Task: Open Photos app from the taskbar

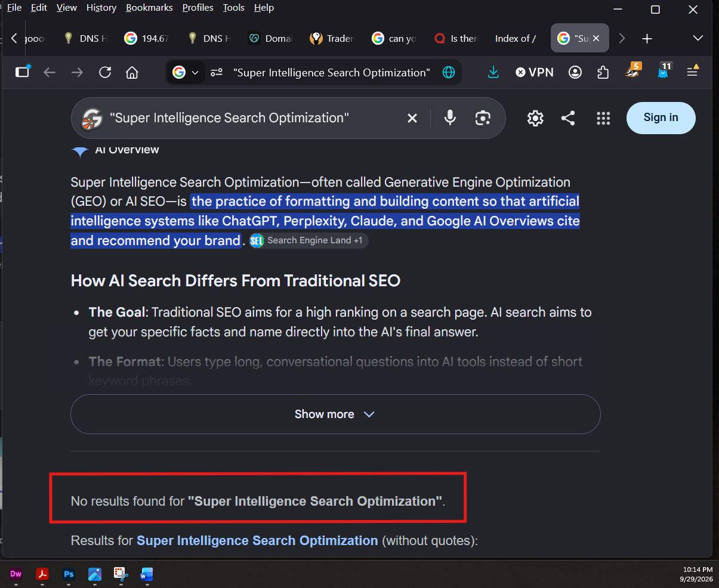Action: coord(95,574)
